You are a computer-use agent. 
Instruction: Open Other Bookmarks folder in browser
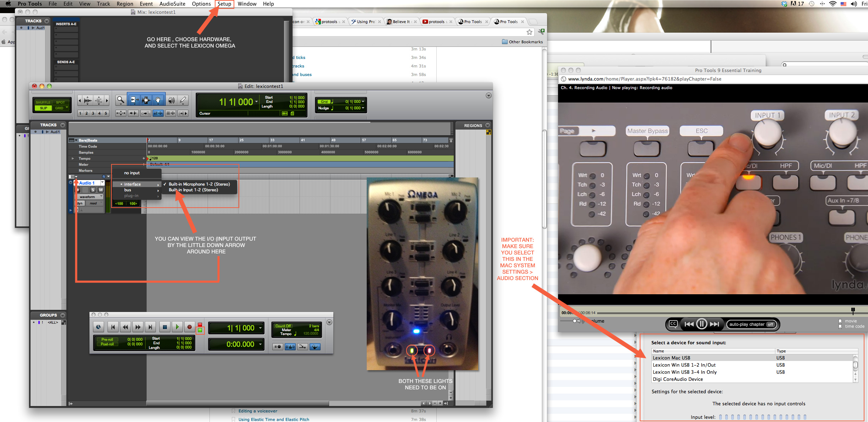(x=522, y=42)
